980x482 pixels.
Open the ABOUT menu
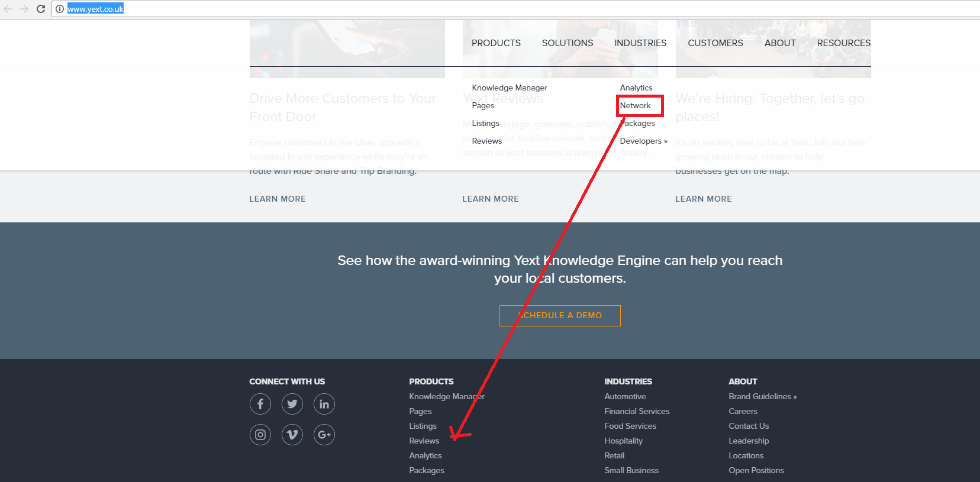[x=780, y=43]
